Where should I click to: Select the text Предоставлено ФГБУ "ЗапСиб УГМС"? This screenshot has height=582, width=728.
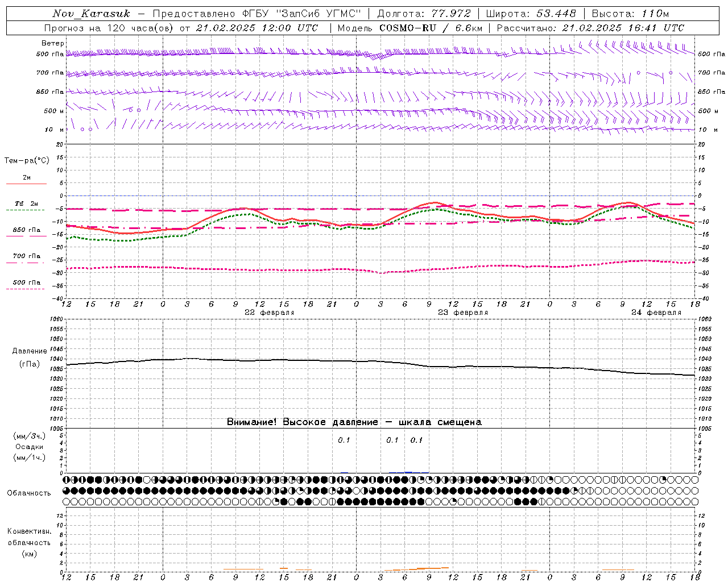[x=257, y=14]
